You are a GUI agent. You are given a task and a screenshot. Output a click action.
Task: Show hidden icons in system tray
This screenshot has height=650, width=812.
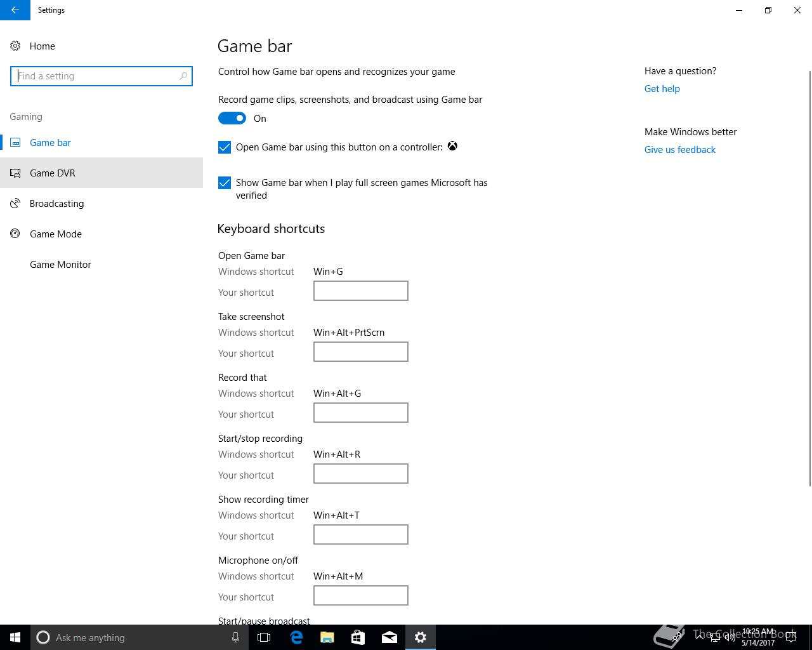pos(700,637)
